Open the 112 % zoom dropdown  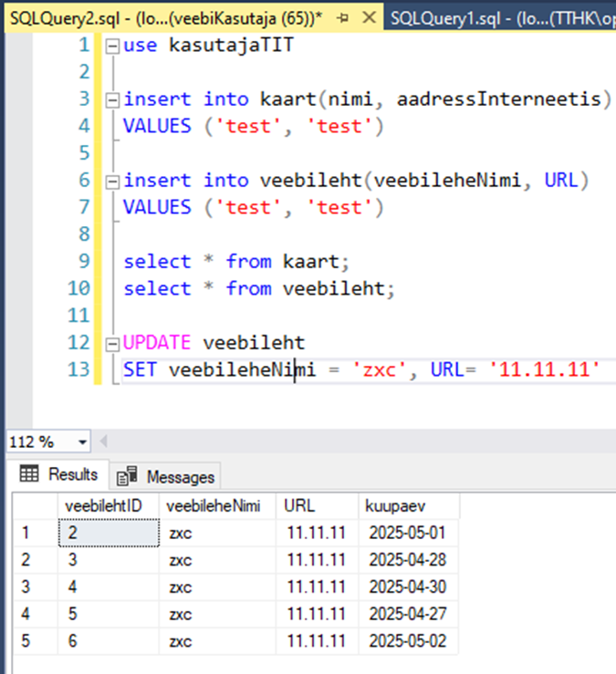(83, 441)
